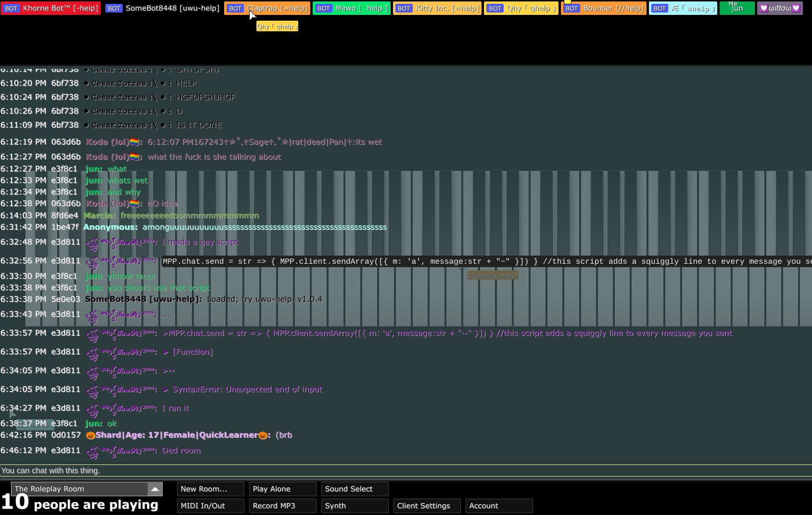Open Client Settings

[x=427, y=506]
